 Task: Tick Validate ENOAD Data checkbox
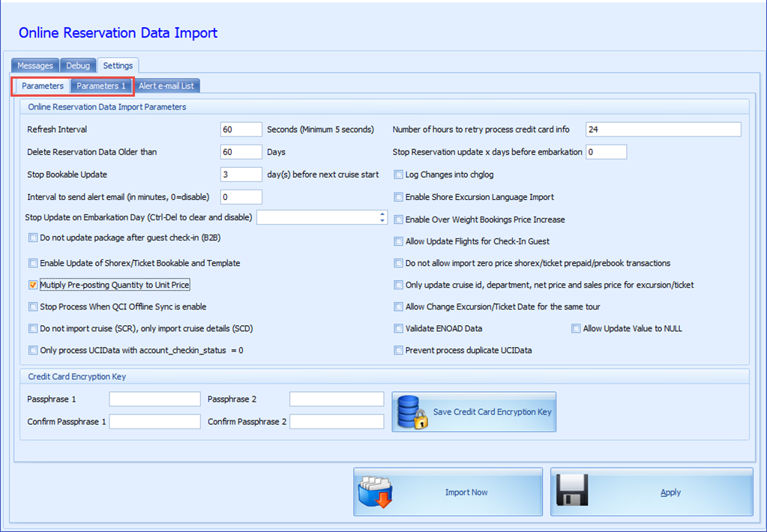398,329
